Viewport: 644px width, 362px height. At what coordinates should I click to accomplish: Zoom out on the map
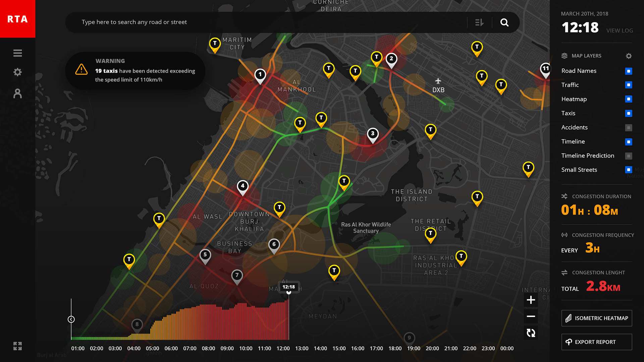point(531,316)
